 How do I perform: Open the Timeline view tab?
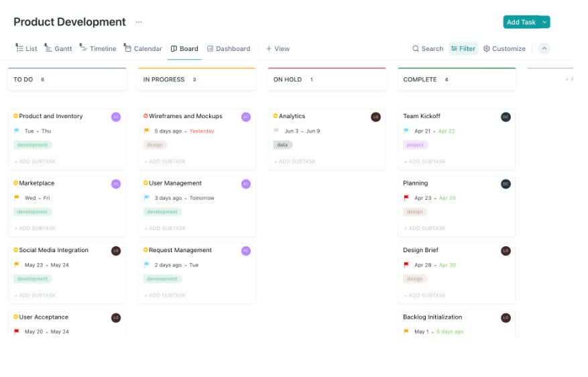coord(98,48)
